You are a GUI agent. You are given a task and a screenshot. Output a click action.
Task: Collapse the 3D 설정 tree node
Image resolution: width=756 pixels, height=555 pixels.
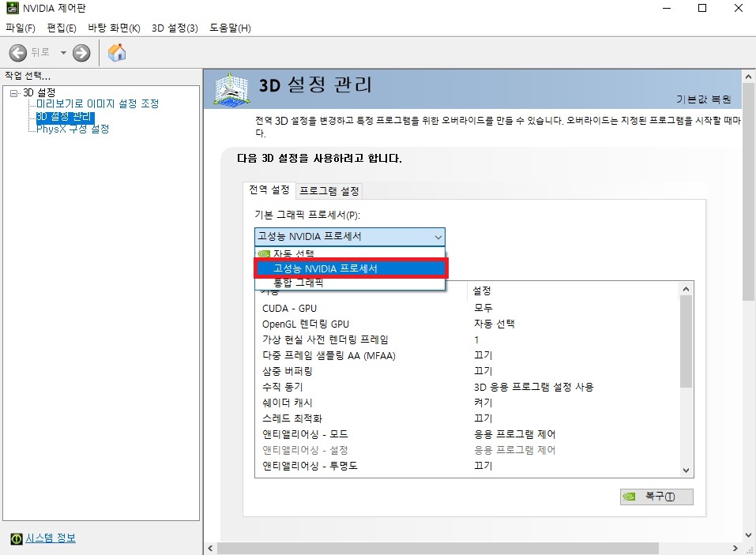click(14, 93)
